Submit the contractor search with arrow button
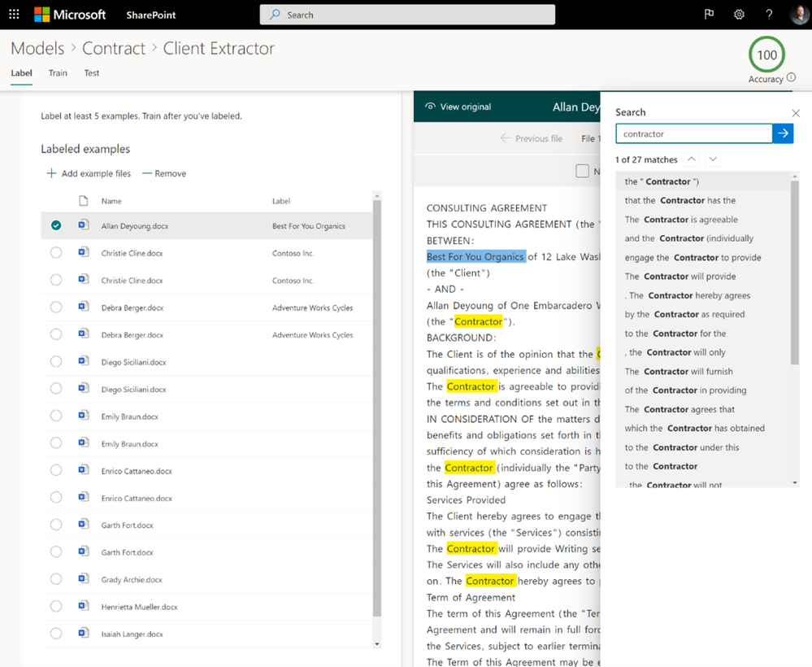812x667 pixels. [783, 133]
